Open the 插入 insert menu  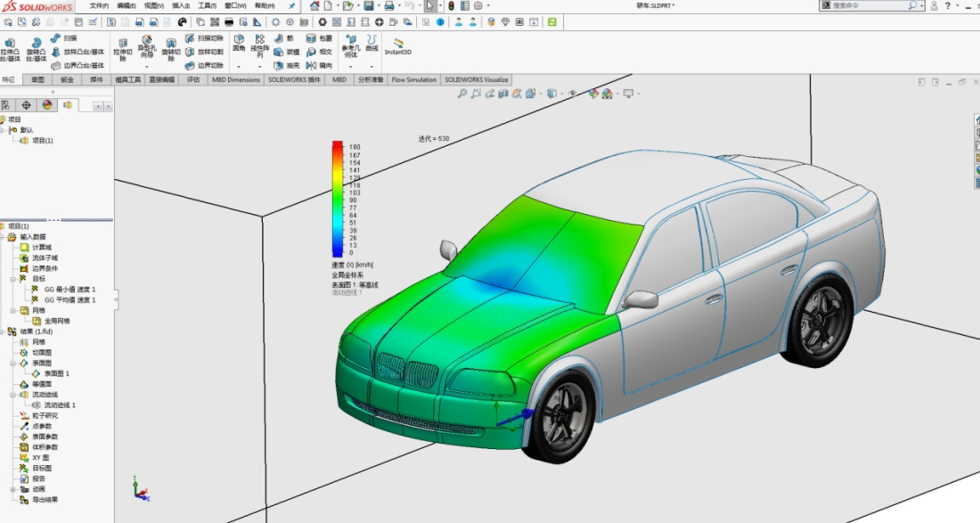point(181,5)
